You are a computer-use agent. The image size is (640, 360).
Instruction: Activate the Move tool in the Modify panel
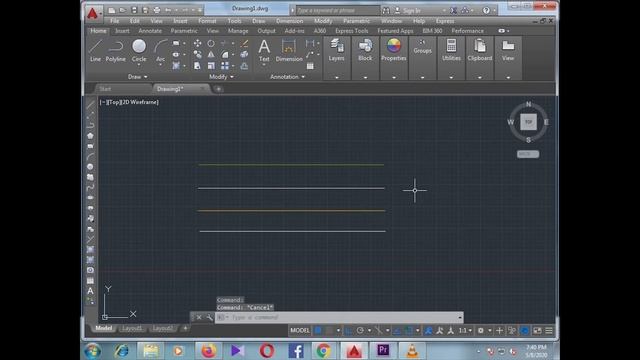pos(198,43)
